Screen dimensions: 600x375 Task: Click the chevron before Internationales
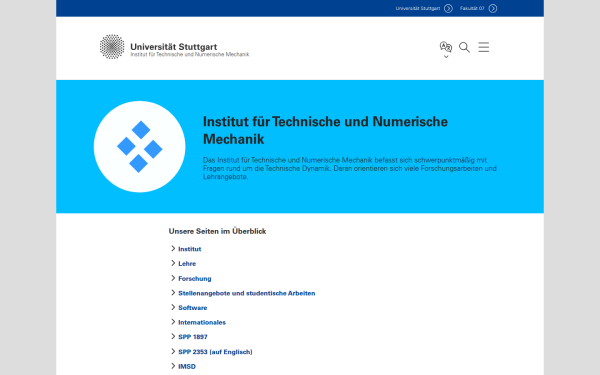pyautogui.click(x=173, y=321)
